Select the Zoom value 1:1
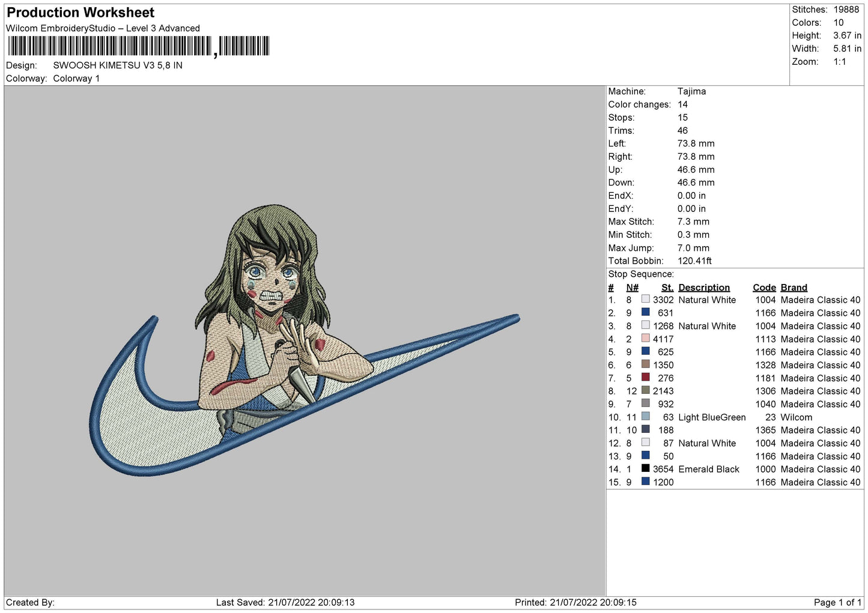Image resolution: width=868 pixels, height=613 pixels. point(839,62)
